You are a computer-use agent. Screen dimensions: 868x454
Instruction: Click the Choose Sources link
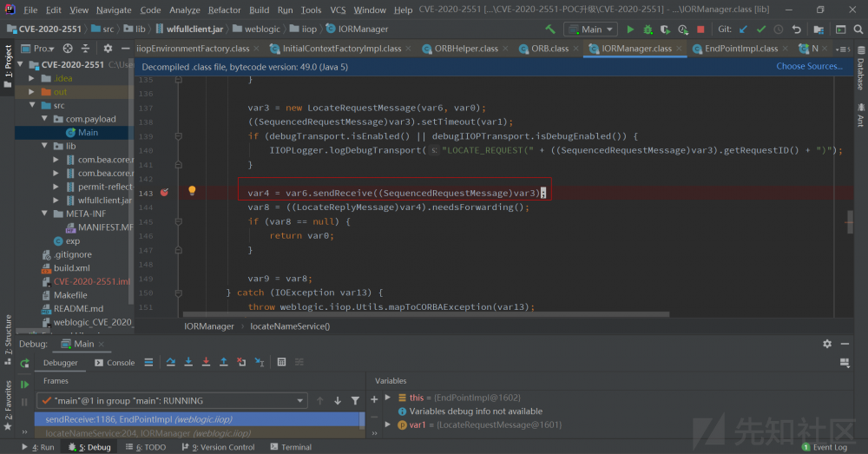coord(809,66)
